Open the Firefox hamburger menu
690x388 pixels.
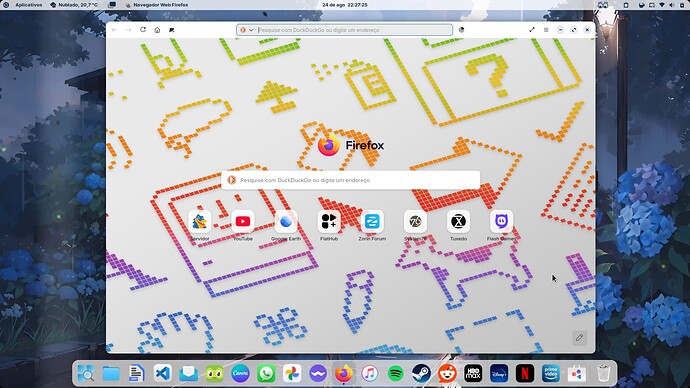[546, 30]
